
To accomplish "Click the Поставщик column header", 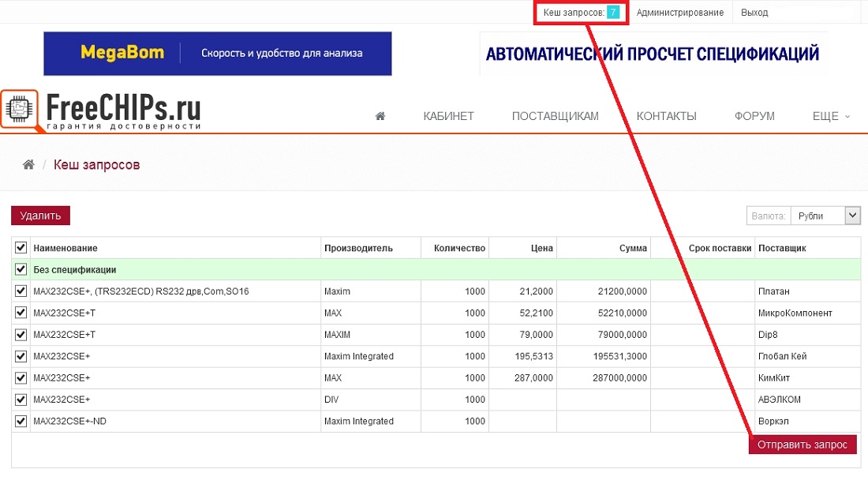I will 782,248.
